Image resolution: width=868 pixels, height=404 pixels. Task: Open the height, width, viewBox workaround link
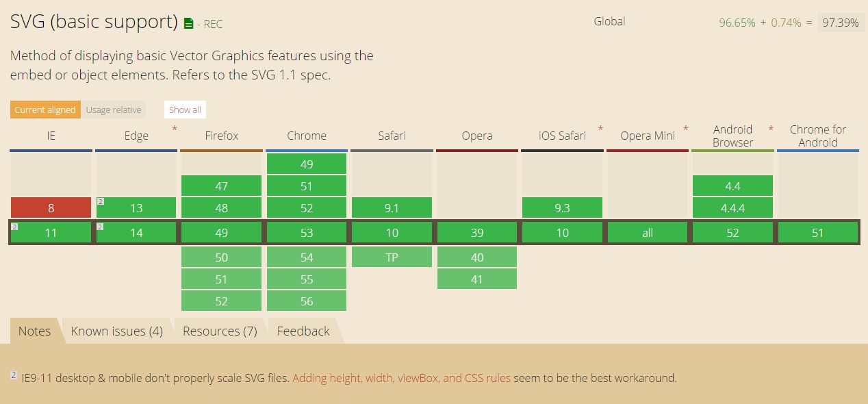pos(401,378)
